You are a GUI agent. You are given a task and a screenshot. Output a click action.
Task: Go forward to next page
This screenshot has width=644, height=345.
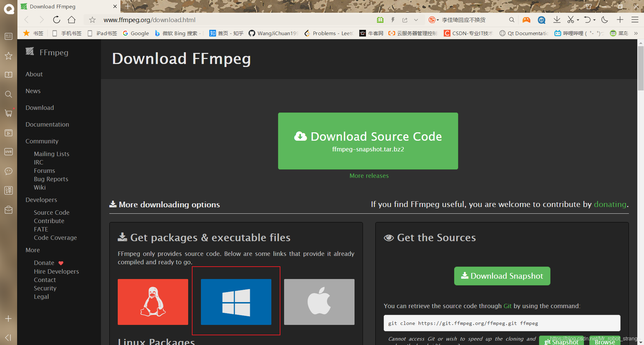[42, 20]
